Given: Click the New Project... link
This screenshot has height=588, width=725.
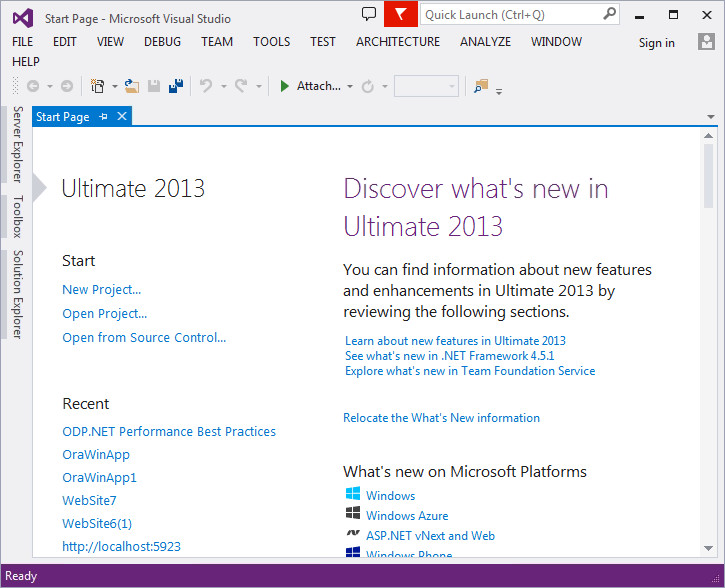Looking at the screenshot, I should click(102, 289).
